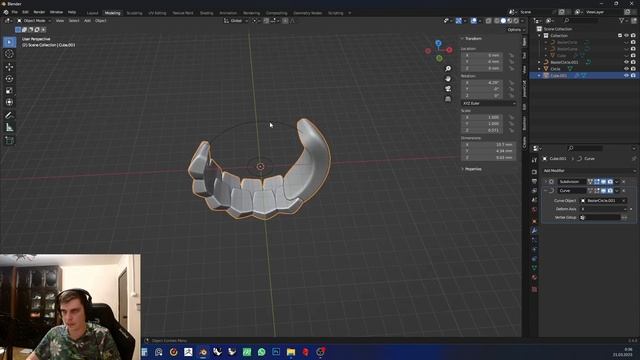This screenshot has height=360, width=640.
Task: Select the Cursor tool
Action: (9, 54)
